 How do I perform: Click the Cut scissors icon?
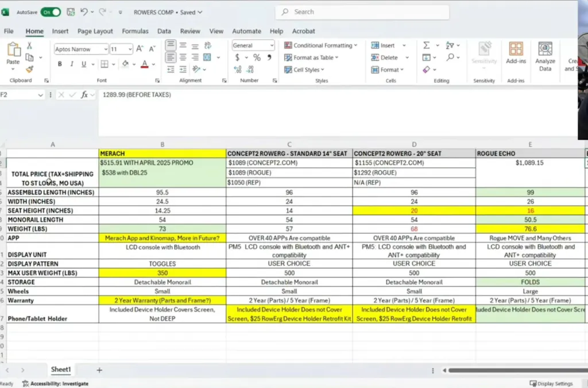(x=29, y=46)
